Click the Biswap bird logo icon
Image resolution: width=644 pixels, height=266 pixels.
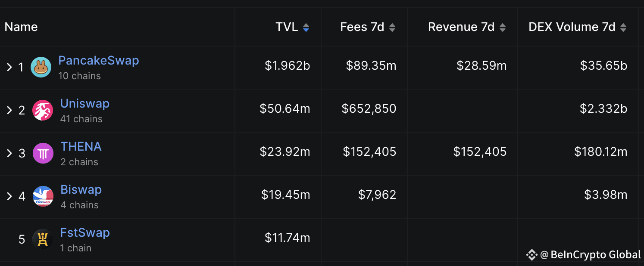coord(43,196)
